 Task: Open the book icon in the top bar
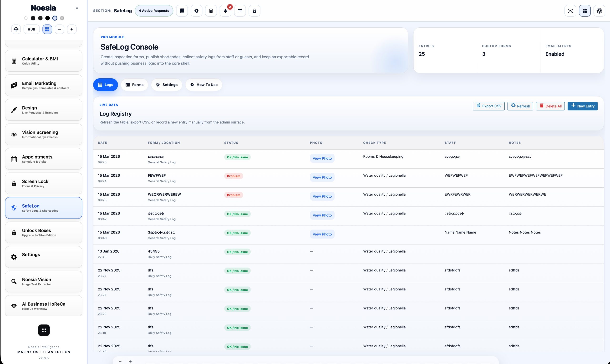click(182, 11)
